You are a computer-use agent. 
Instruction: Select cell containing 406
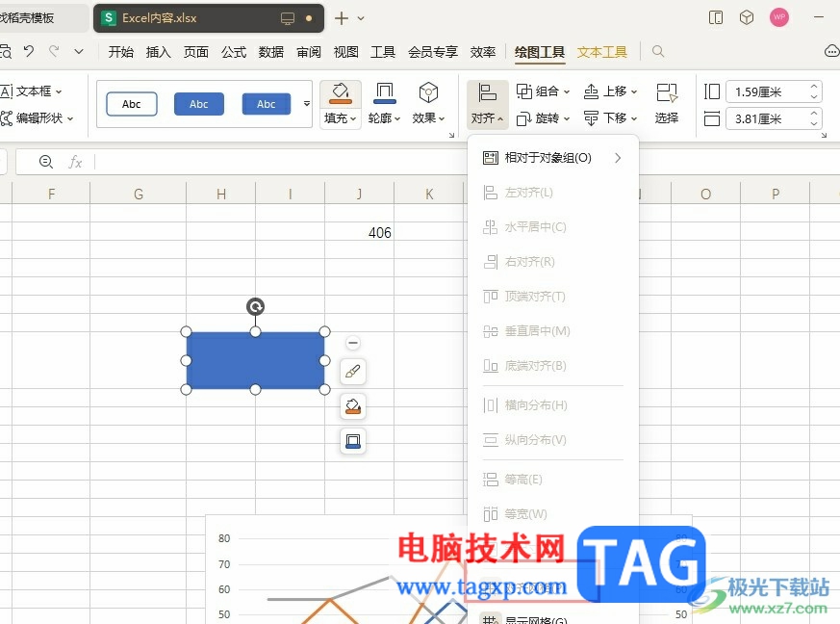360,233
